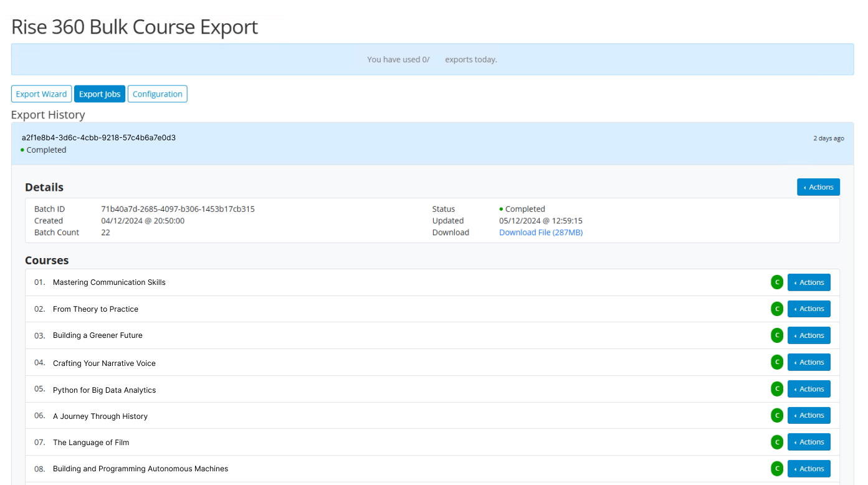Viewport: 868px width, 485px height.
Task: Click green C badge for Building a Greener Future
Action: point(777,335)
